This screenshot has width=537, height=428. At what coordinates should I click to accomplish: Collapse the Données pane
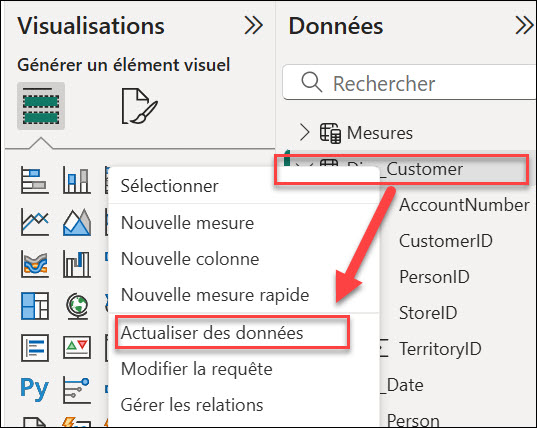[x=524, y=25]
